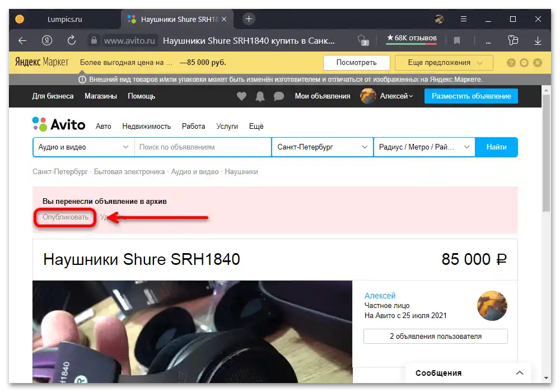Click Алексей avatar in Avito header
This screenshot has height=392, width=560.
click(x=368, y=96)
